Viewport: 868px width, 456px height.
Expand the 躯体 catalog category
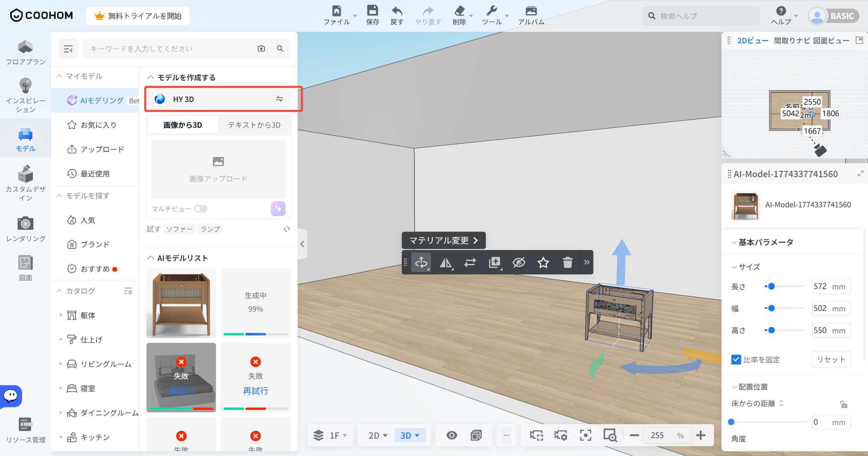point(61,315)
